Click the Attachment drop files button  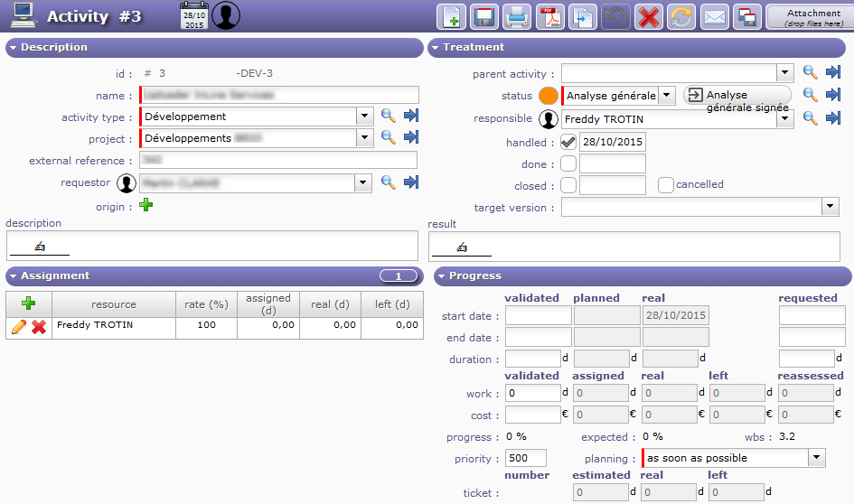click(x=809, y=17)
